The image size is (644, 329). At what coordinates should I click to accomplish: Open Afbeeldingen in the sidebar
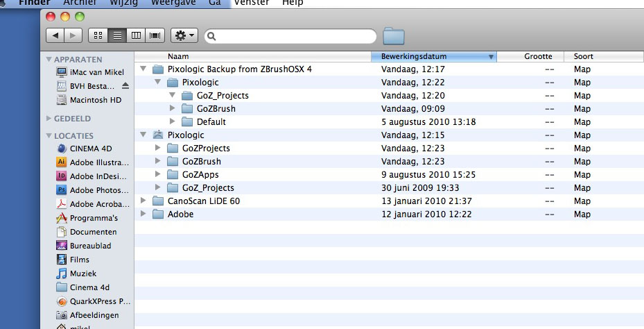click(87, 315)
